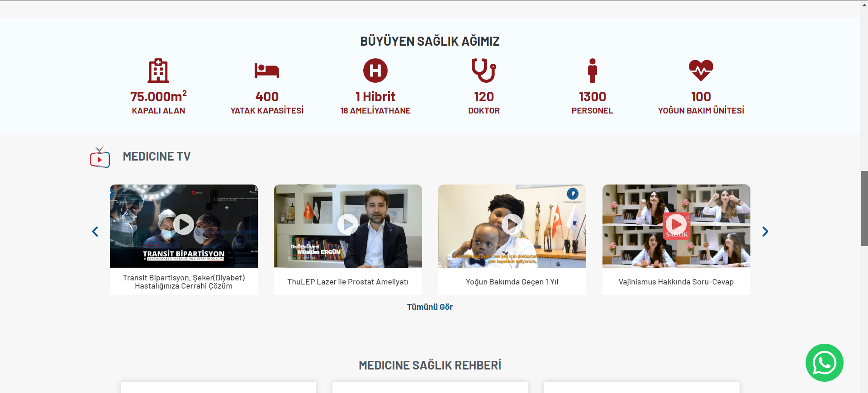Show next videos with the right carousel arrow
Viewport: 868px width, 393px height.
pyautogui.click(x=765, y=232)
